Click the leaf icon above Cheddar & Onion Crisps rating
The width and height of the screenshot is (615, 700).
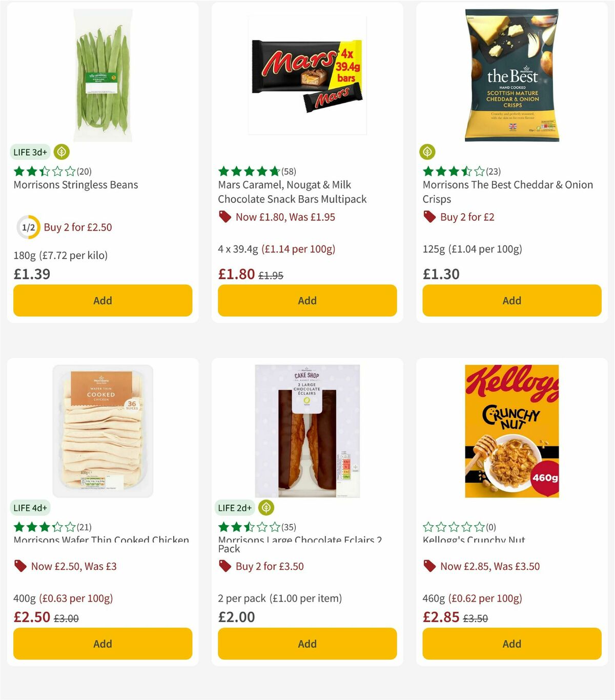coord(427,151)
